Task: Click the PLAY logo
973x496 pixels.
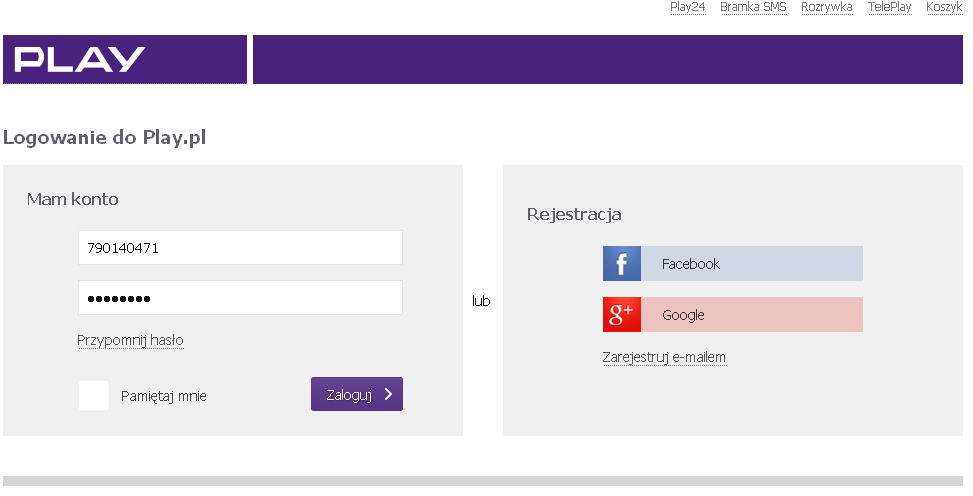Action: (x=80, y=59)
